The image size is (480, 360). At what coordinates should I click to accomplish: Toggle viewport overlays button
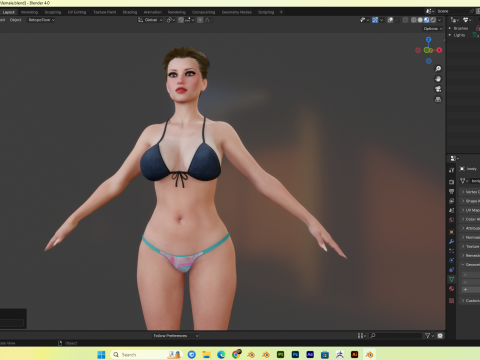pyautogui.click(x=390, y=20)
